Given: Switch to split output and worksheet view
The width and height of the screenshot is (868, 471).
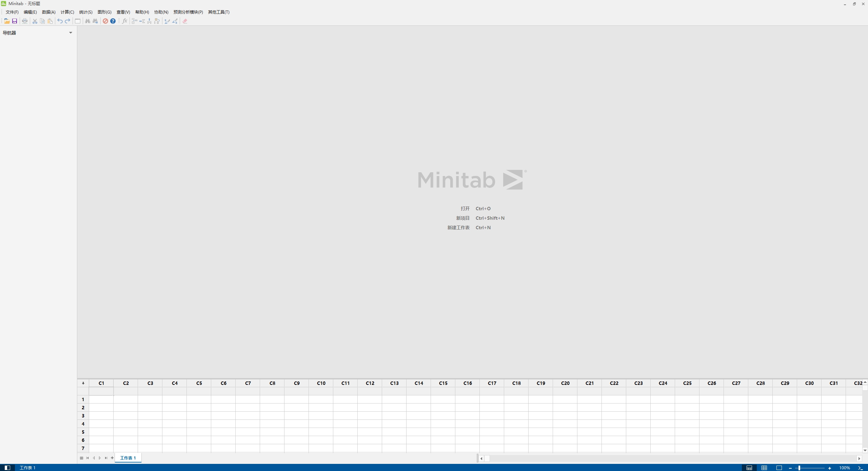Looking at the screenshot, I should pyautogui.click(x=749, y=468).
